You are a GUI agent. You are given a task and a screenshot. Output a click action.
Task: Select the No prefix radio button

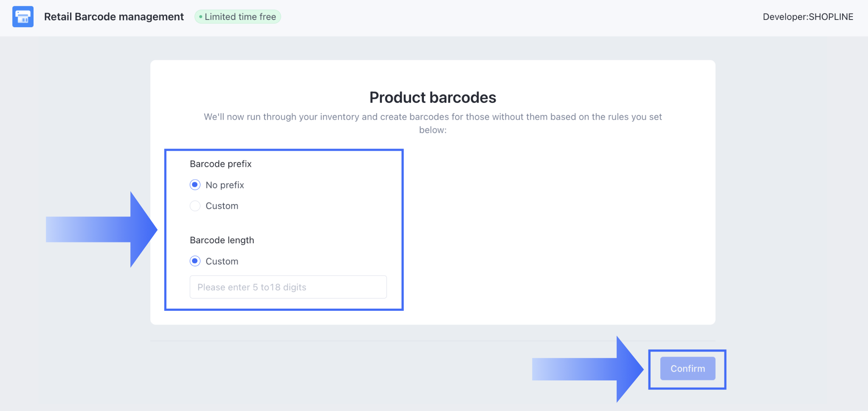click(x=195, y=185)
